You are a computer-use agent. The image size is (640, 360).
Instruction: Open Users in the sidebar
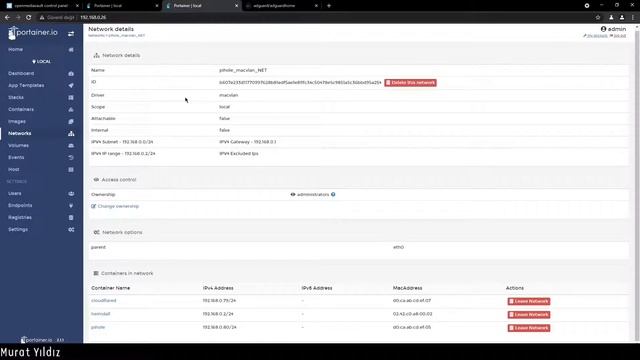tap(15, 193)
